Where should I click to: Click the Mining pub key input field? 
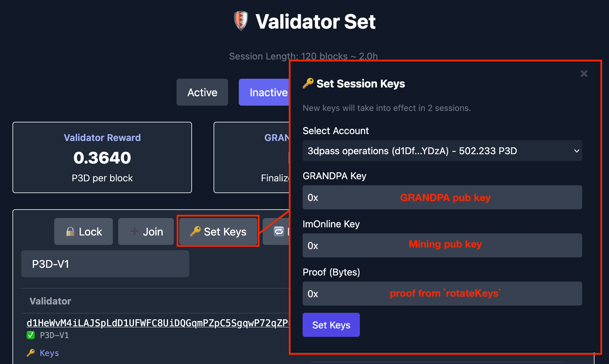(442, 245)
